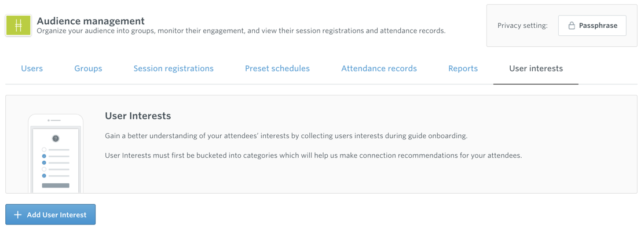Open the Users tab
This screenshot has width=644, height=229.
[x=32, y=69]
